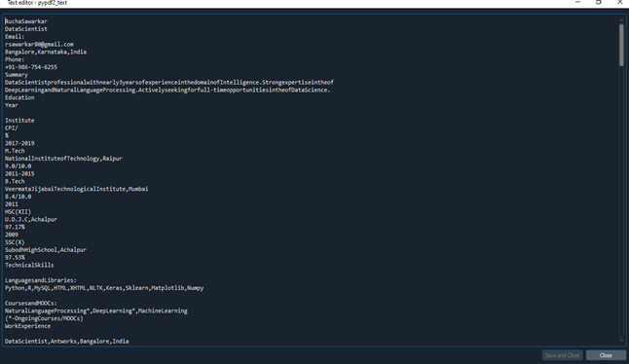The image size is (629, 364).
Task: Click the line '97.53%'
Action: click(x=15, y=257)
